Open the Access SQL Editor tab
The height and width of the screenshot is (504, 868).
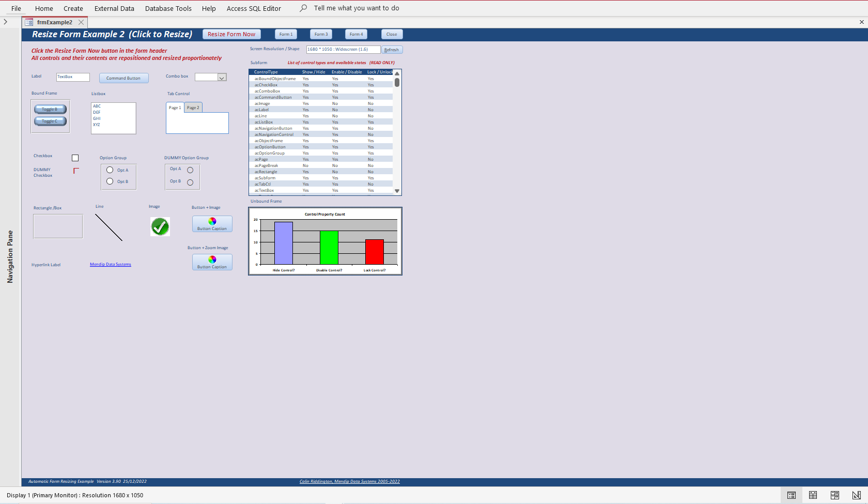(x=254, y=8)
